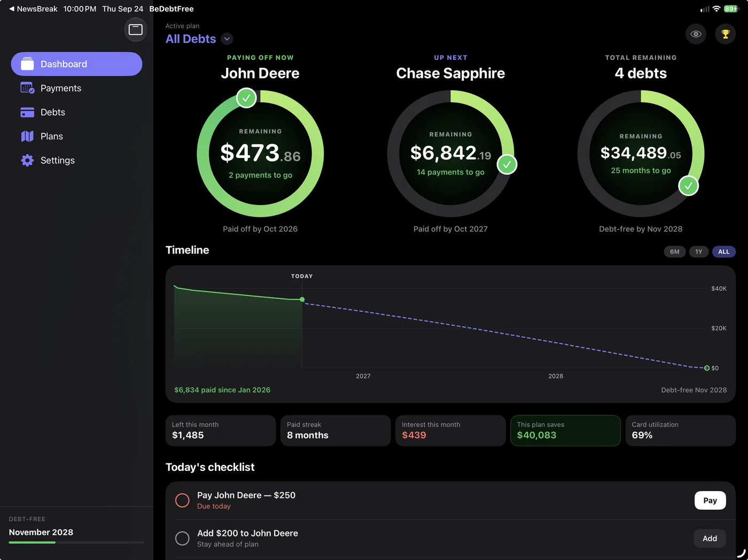Click the TODAY marker dot on timeline

click(x=302, y=299)
